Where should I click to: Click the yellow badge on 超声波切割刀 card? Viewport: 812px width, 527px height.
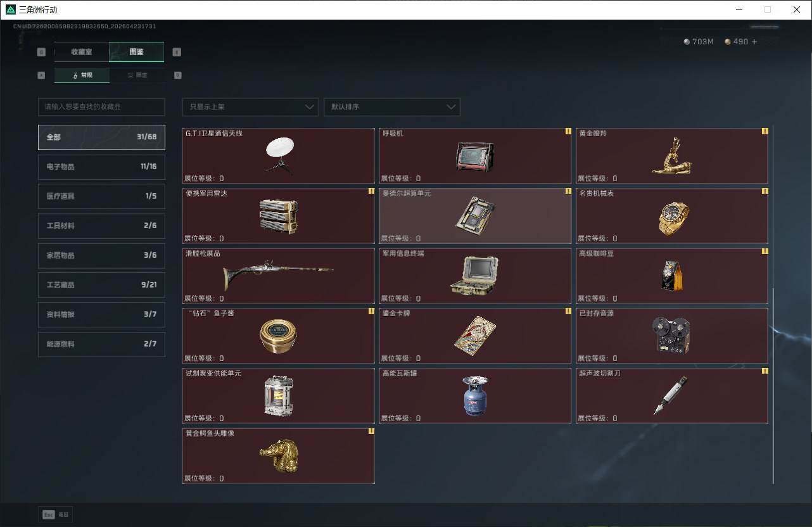pyautogui.click(x=764, y=371)
